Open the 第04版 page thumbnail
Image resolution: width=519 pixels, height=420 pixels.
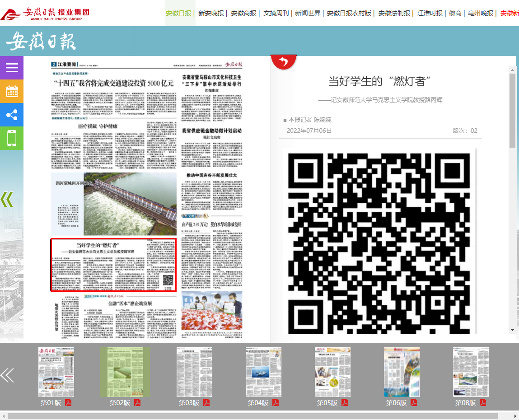(263, 372)
